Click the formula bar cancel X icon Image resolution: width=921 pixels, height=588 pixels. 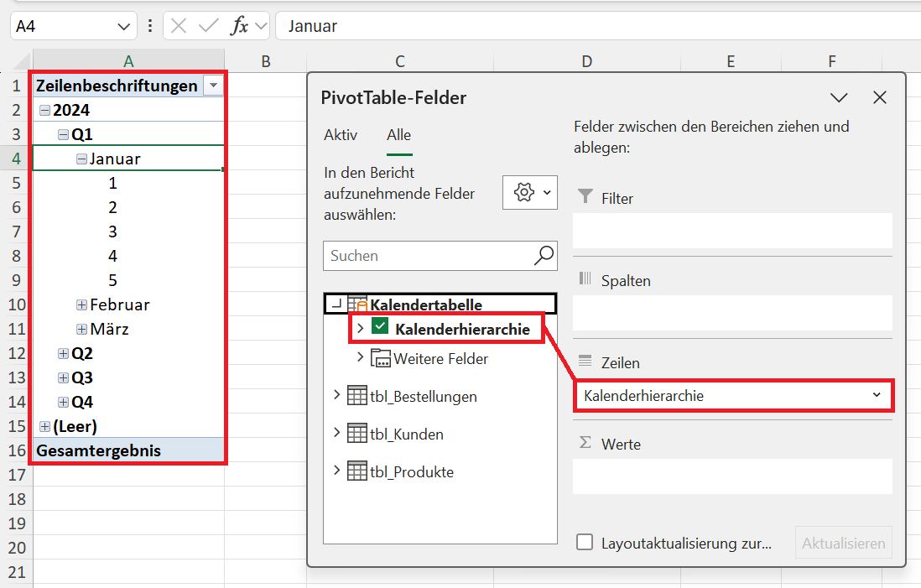tap(179, 26)
